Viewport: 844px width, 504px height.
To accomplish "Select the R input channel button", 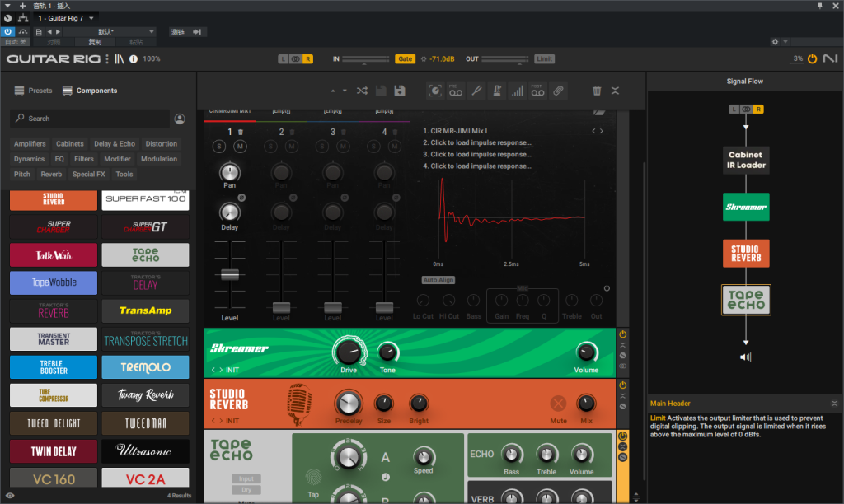I will tap(308, 59).
